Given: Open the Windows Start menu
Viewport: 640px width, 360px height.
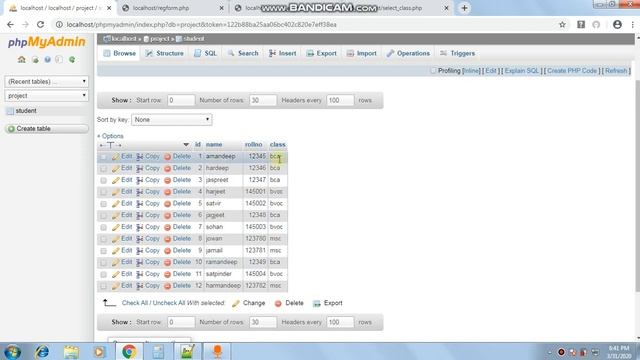Looking at the screenshot, I should (13, 351).
